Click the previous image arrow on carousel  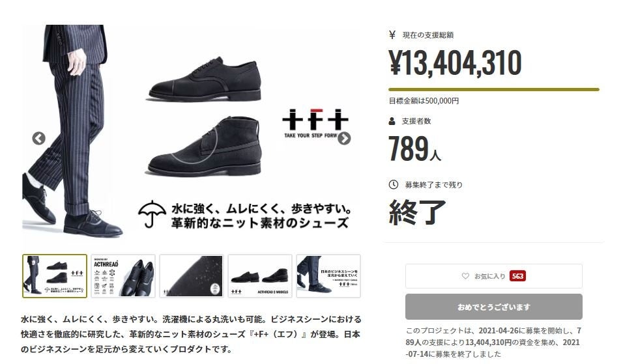click(38, 138)
